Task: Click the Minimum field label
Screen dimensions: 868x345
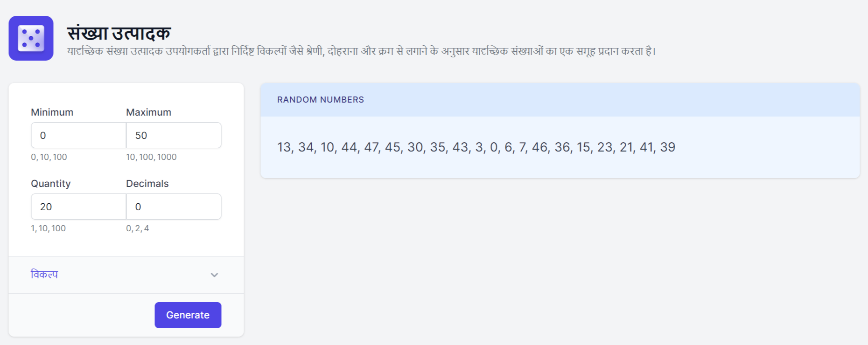Action: (x=52, y=112)
